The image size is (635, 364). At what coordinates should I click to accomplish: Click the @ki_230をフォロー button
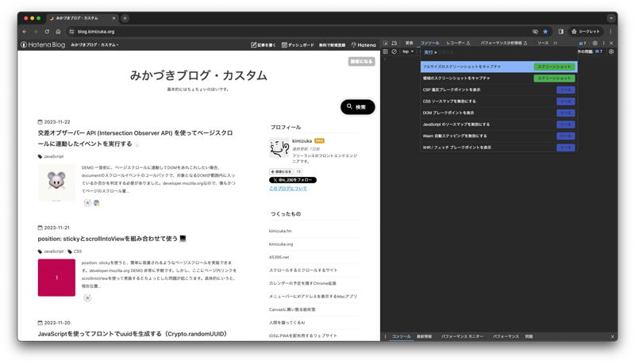tap(293, 180)
